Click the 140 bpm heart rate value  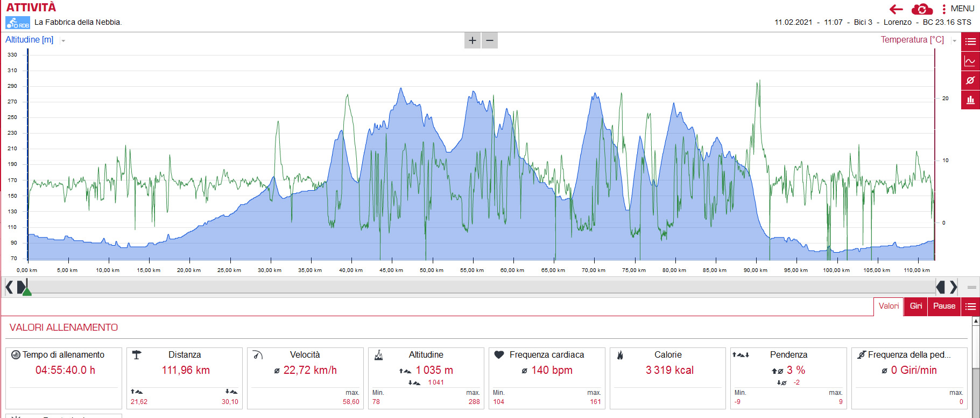pos(552,370)
